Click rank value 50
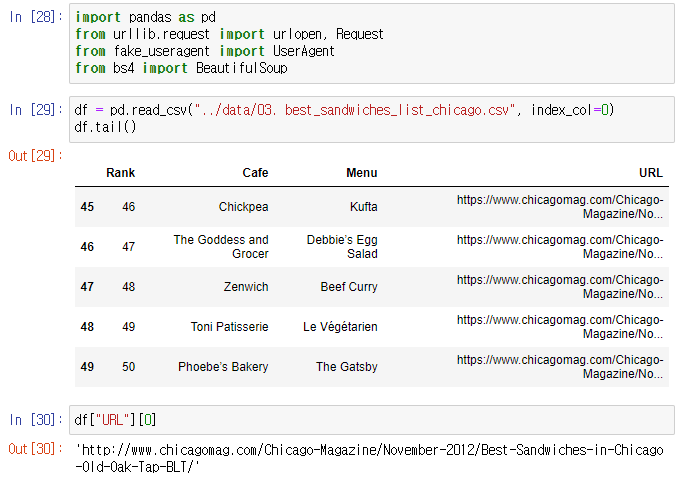Viewport: 680px width, 482px height. click(x=128, y=367)
